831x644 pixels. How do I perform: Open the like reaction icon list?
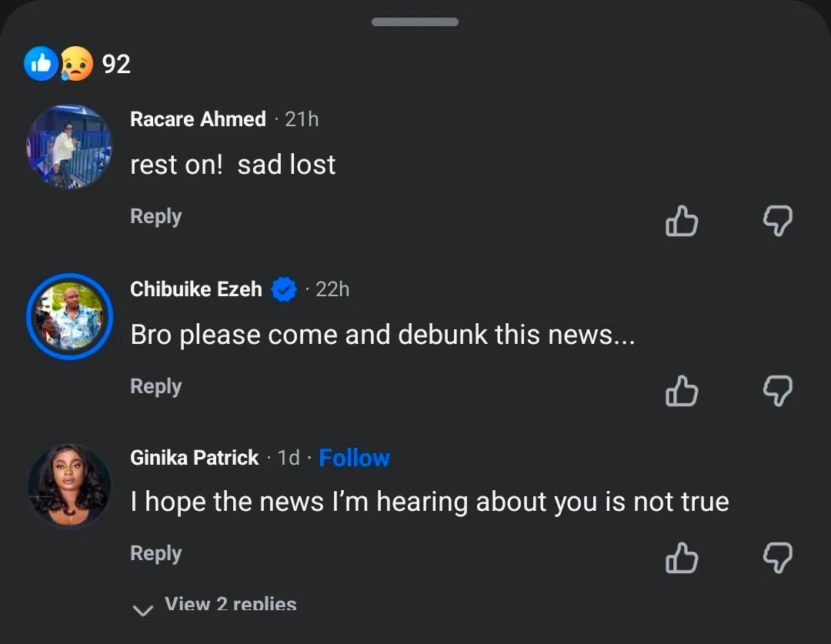pyautogui.click(x=40, y=64)
